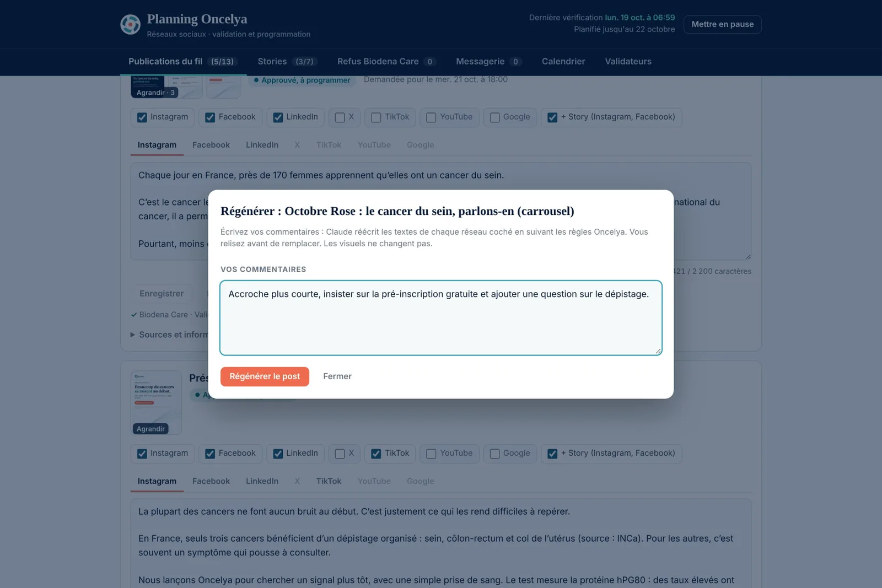
Task: Click the Mettre en pause button
Action: point(722,24)
